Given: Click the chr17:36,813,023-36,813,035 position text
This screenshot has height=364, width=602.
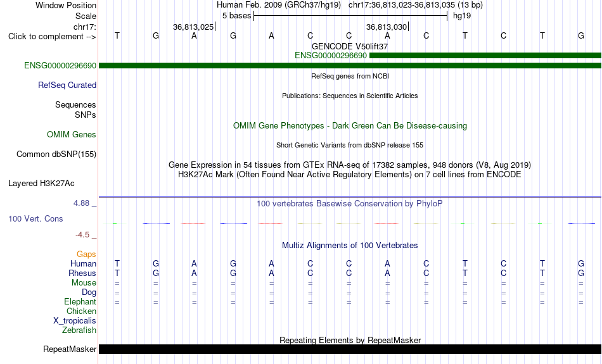Looking at the screenshot, I should [416, 5].
